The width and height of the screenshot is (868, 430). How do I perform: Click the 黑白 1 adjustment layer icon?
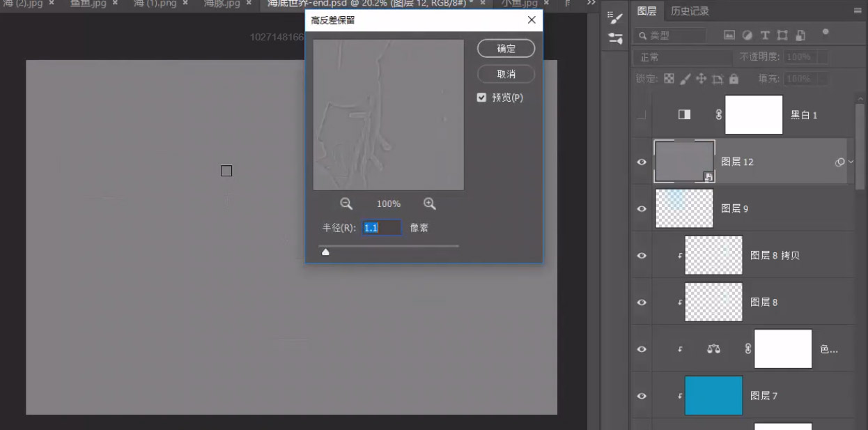point(685,114)
